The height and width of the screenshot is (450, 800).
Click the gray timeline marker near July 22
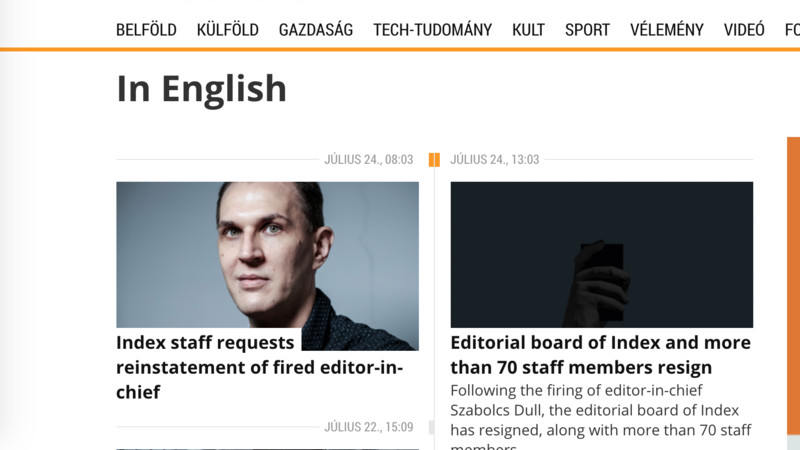pyautogui.click(x=432, y=427)
